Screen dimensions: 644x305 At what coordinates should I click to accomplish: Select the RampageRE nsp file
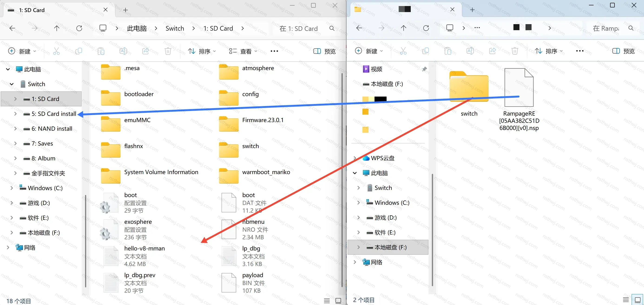pyautogui.click(x=519, y=100)
